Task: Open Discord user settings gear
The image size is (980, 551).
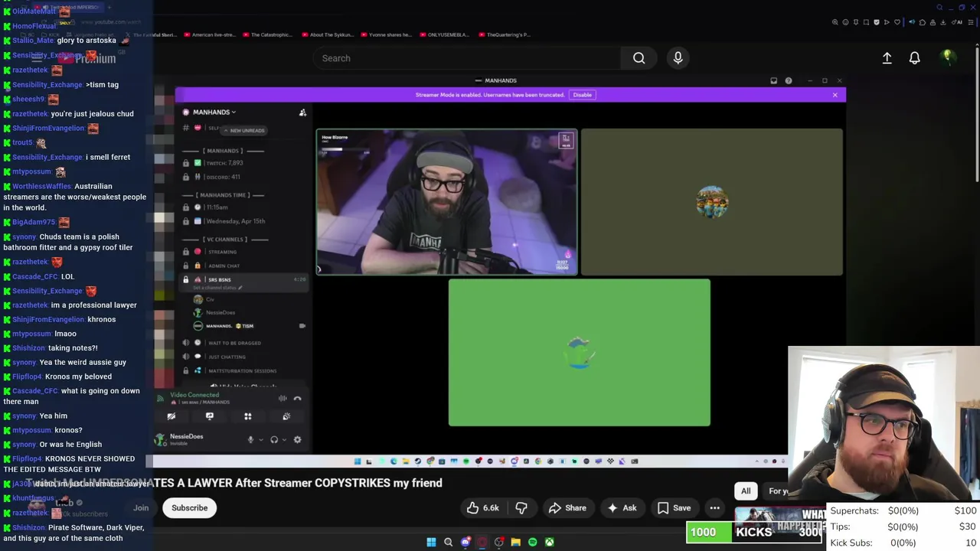Action: (x=297, y=439)
